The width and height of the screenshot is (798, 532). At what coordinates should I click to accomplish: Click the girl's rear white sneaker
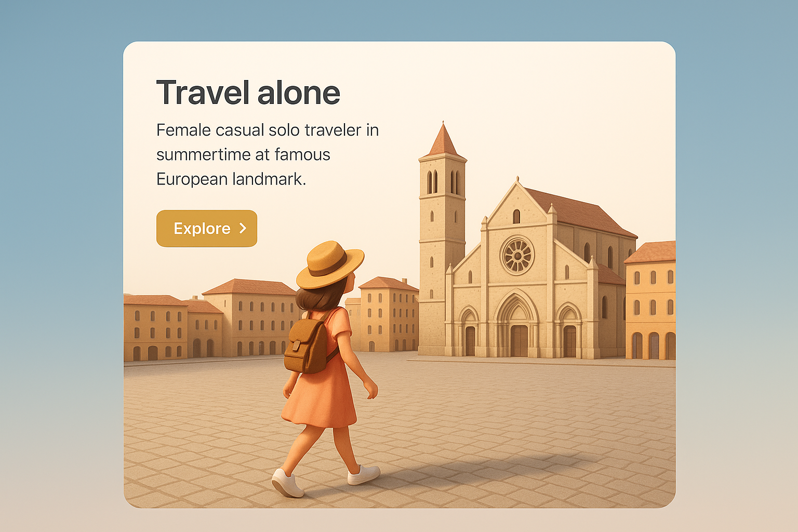tap(287, 483)
